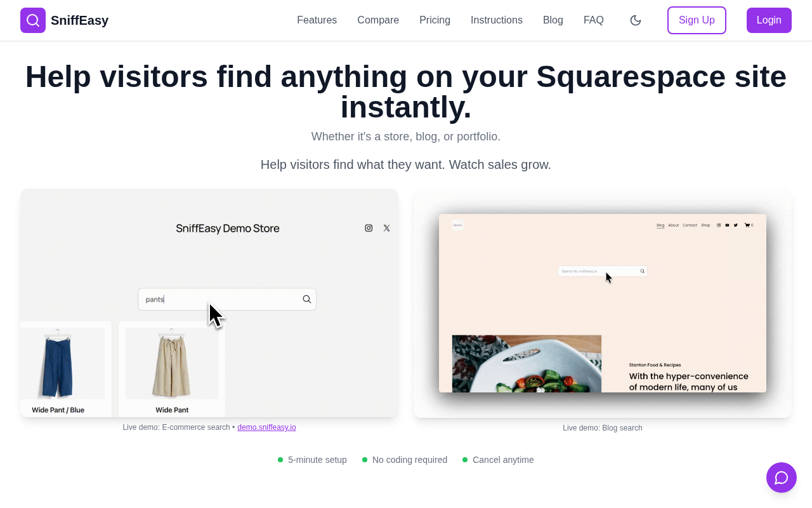The image size is (812, 508).
Task: Click the SniffEasy Demo Store title
Action: [x=228, y=229]
